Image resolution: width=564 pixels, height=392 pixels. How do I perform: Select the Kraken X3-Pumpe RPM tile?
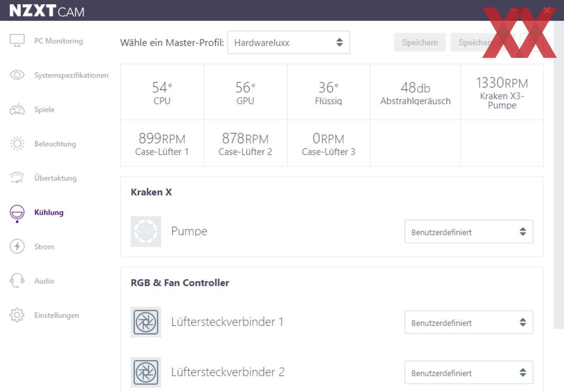[x=502, y=92]
